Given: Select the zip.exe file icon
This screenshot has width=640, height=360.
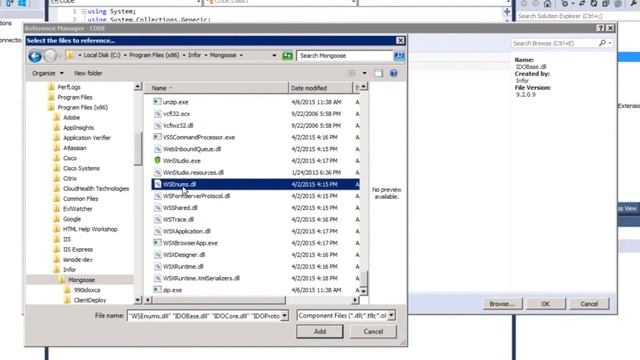Looking at the screenshot, I should [x=157, y=290].
